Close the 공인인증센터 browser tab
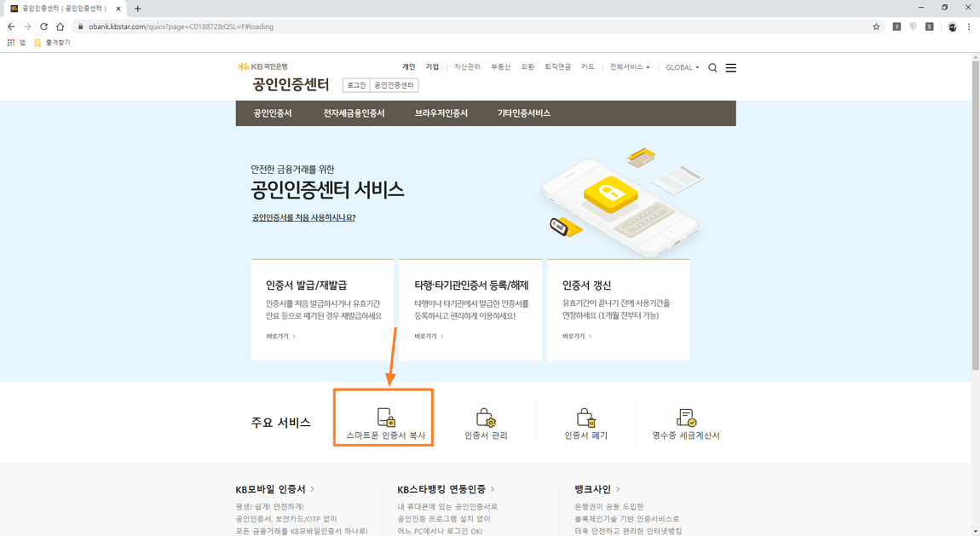This screenshot has height=536, width=980. click(118, 9)
